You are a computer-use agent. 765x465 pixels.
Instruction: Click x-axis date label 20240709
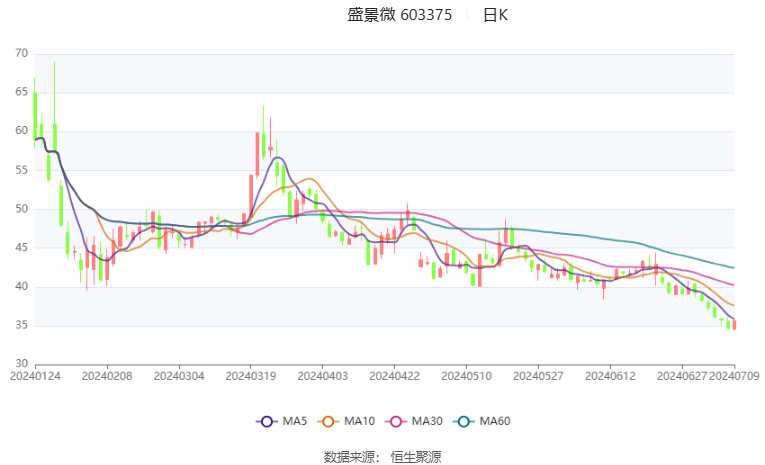(x=734, y=376)
